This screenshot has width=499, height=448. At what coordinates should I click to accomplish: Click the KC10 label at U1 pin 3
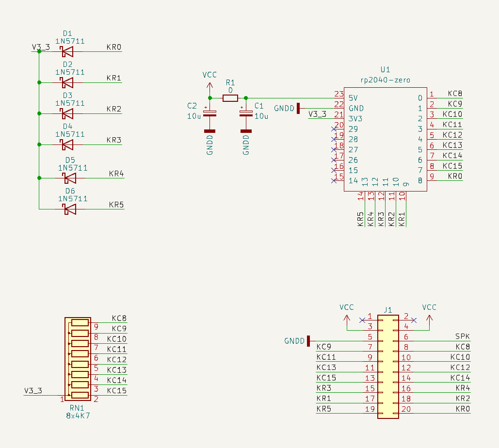click(452, 114)
